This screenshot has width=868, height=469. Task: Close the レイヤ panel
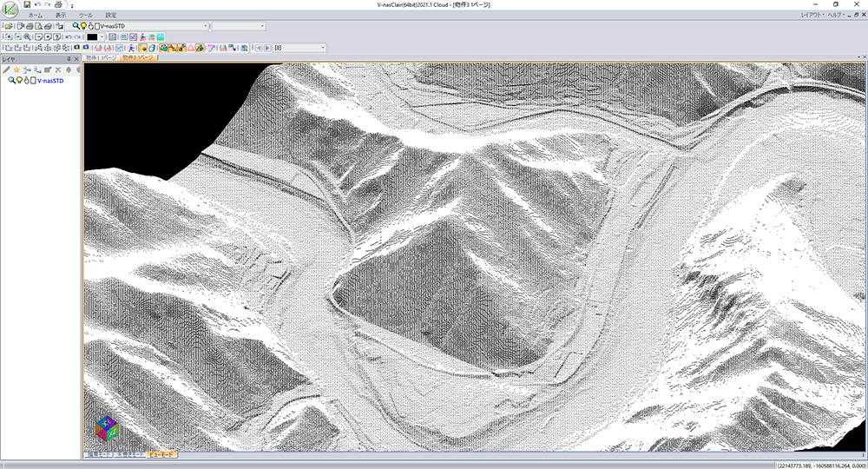[76, 59]
